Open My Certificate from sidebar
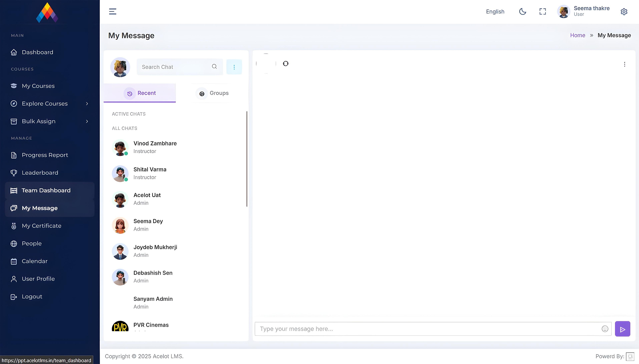The width and height of the screenshot is (639, 364). click(x=41, y=226)
